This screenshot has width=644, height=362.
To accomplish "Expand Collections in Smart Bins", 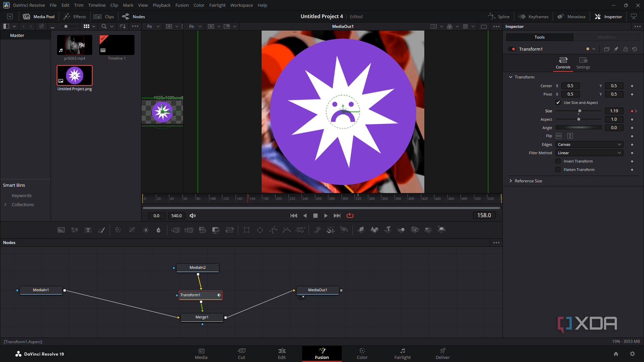I will 5,205.
